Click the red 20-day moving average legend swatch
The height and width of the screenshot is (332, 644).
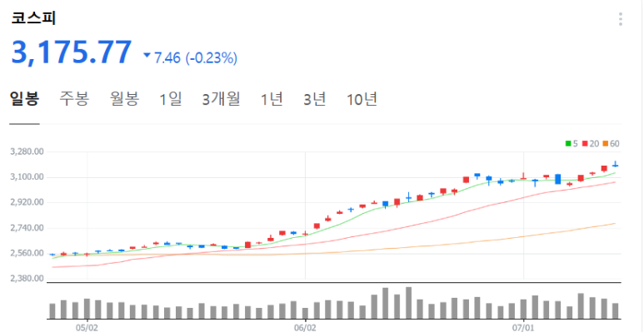(585, 144)
